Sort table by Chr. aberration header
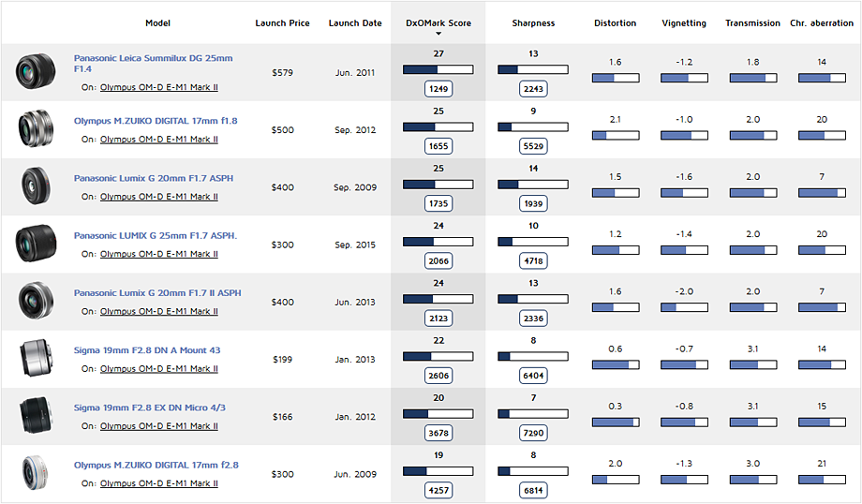 (x=822, y=23)
